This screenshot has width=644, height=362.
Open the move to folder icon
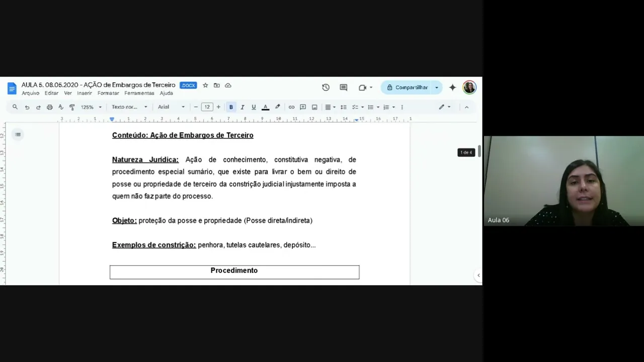coord(217,85)
